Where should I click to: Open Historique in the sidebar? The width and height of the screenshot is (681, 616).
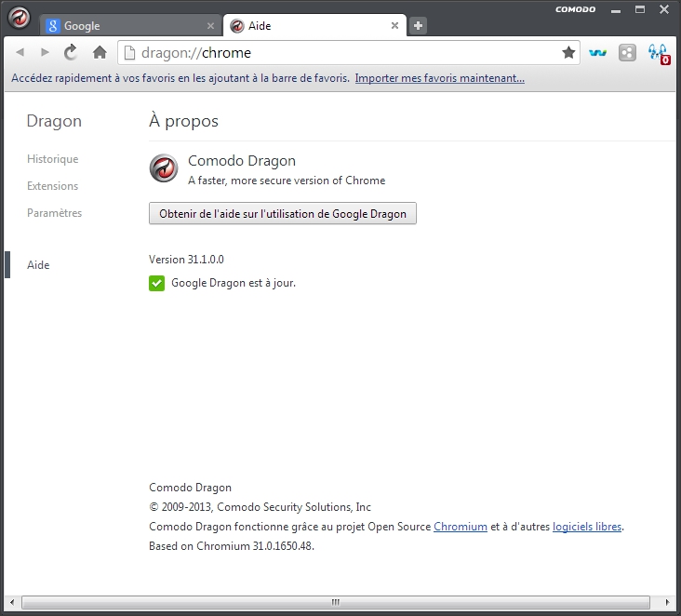[52, 159]
